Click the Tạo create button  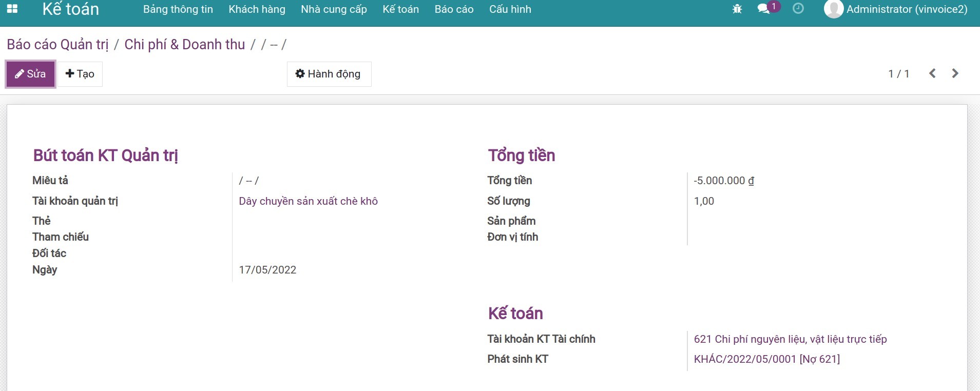[x=80, y=74]
